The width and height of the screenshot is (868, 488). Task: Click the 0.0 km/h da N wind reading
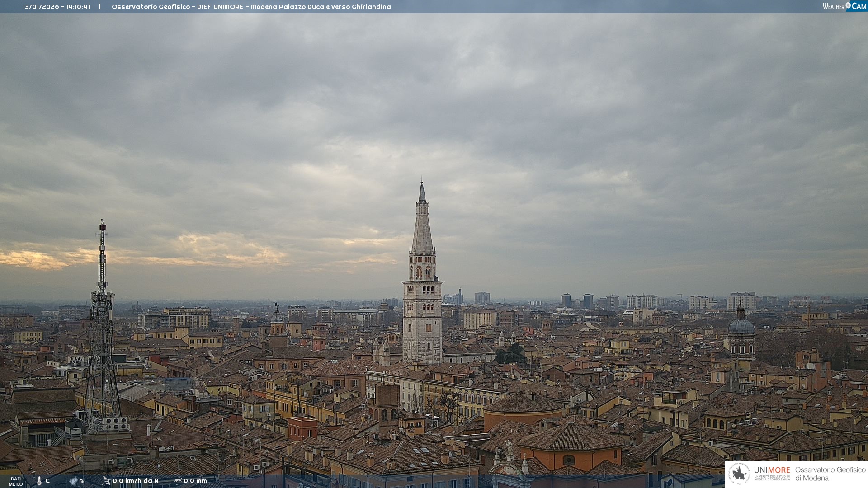point(136,481)
